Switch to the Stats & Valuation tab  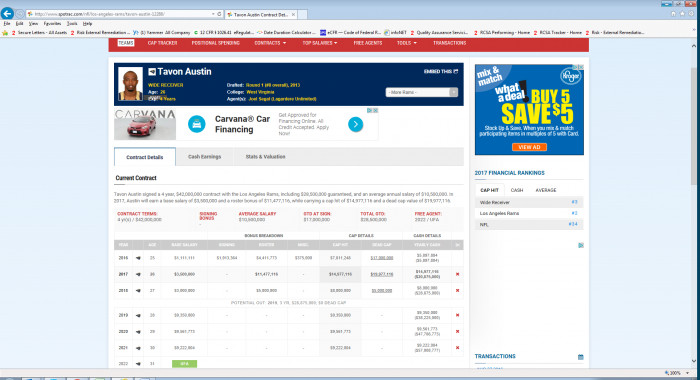[265, 157]
